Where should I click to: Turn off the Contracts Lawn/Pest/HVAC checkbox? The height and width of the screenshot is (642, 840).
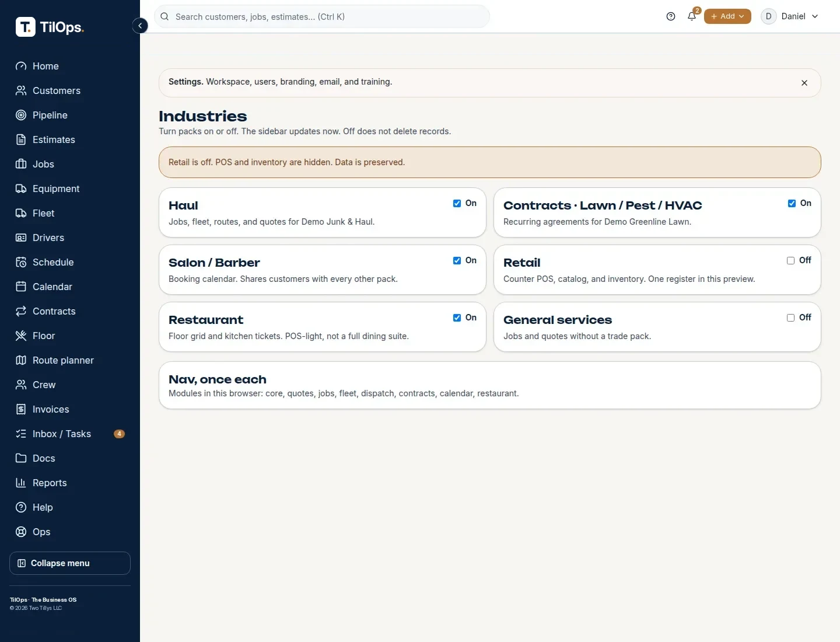pos(792,203)
